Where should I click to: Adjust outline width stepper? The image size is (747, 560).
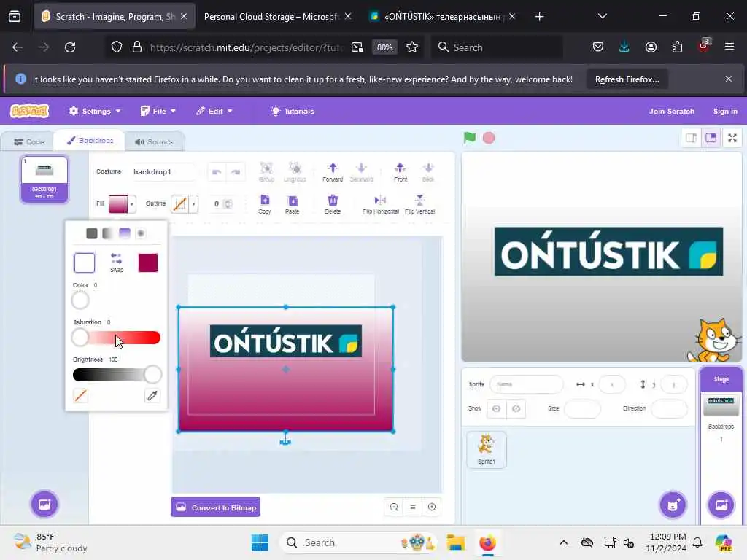pos(228,204)
